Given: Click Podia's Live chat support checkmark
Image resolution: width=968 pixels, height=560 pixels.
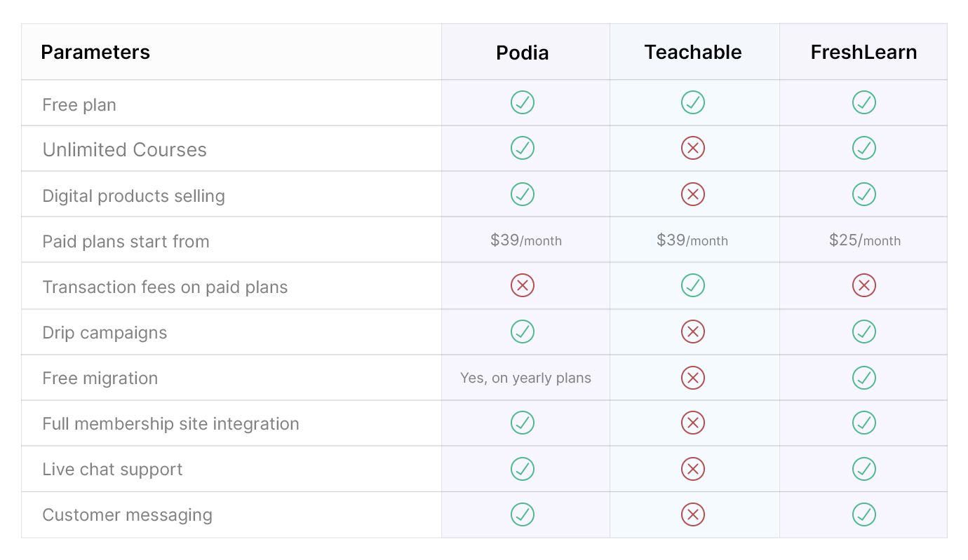Looking at the screenshot, I should (x=523, y=468).
